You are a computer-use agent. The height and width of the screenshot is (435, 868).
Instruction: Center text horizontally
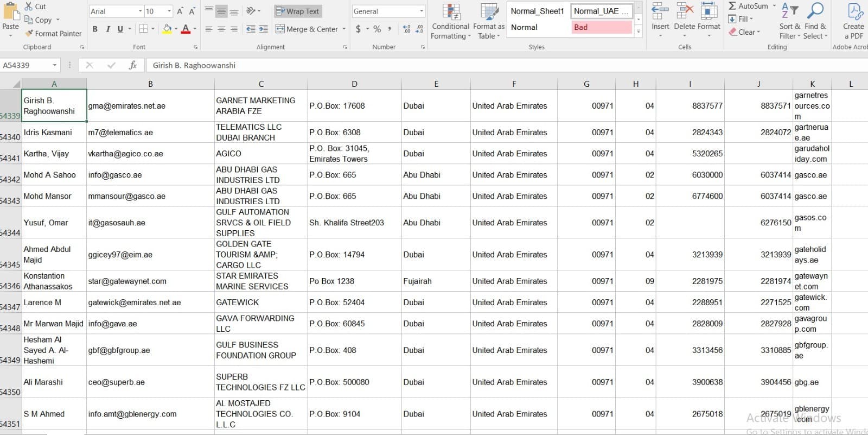221,29
